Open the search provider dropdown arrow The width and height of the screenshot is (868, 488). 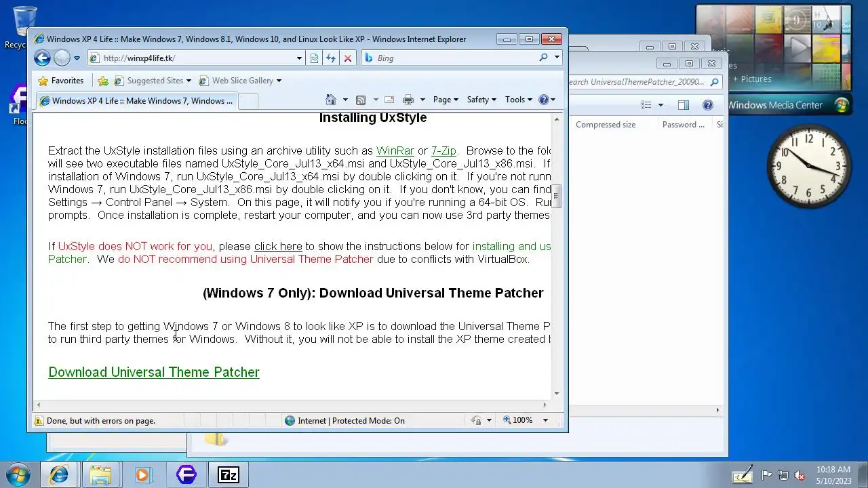click(x=557, y=58)
